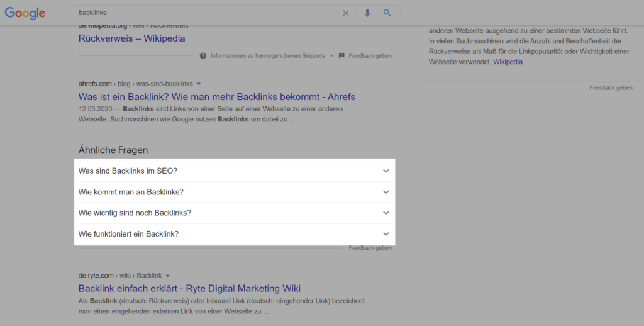Open the arrow menu next to ahrefs.com URL
Image resolution: width=644 pixels, height=326 pixels.
pyautogui.click(x=199, y=84)
